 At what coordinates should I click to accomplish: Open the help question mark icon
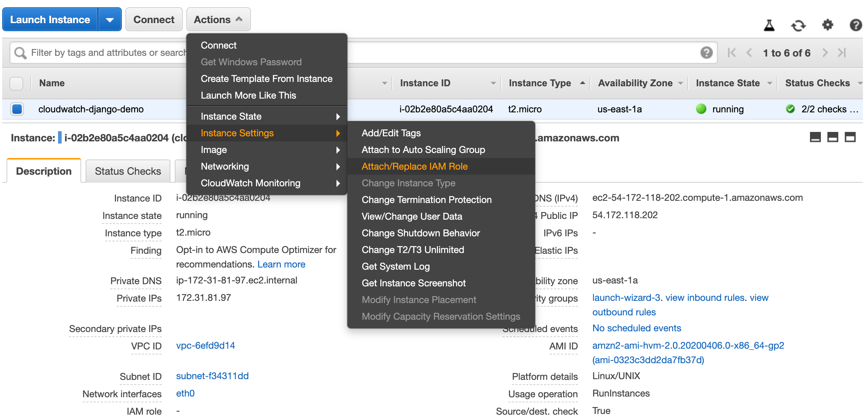pyautogui.click(x=856, y=25)
